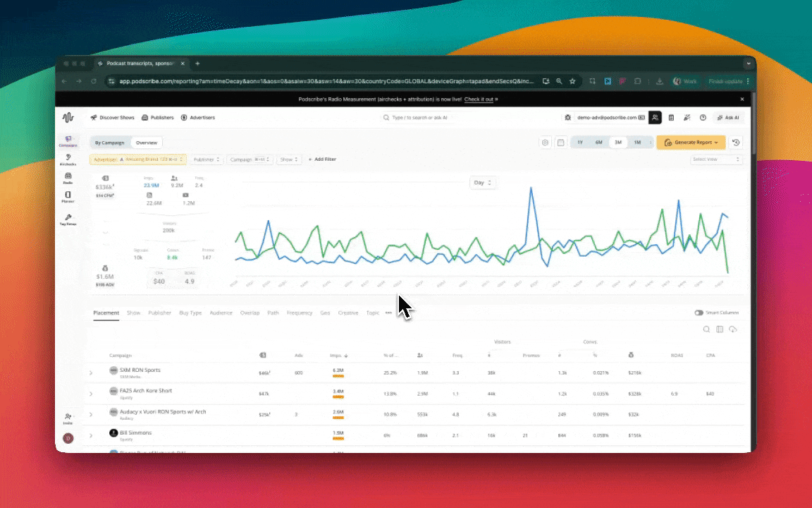Open the Overlap tab
The width and height of the screenshot is (812, 508).
[250, 313]
